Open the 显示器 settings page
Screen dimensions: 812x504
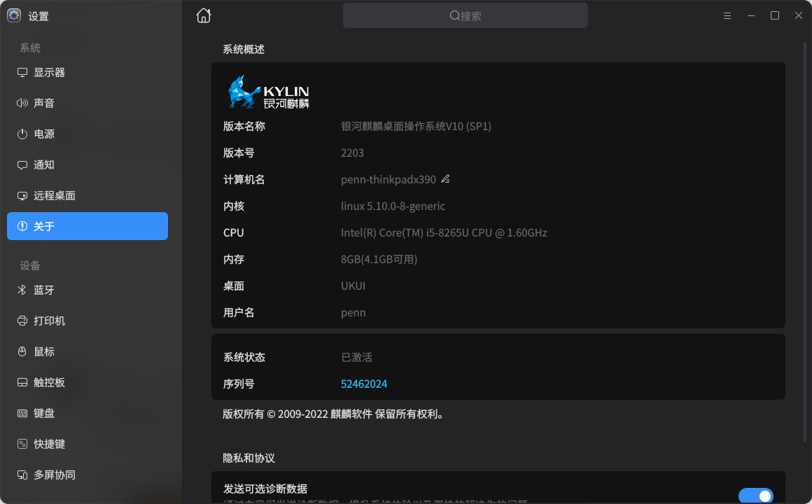pos(87,73)
